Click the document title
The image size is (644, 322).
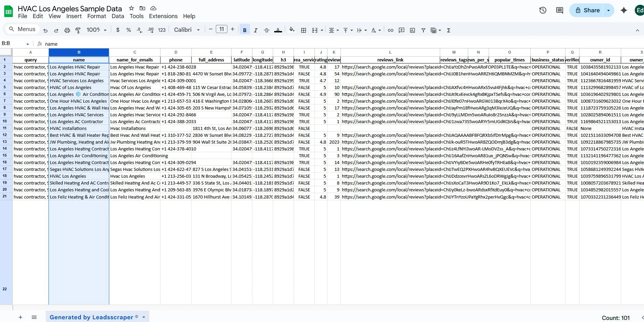[70, 9]
